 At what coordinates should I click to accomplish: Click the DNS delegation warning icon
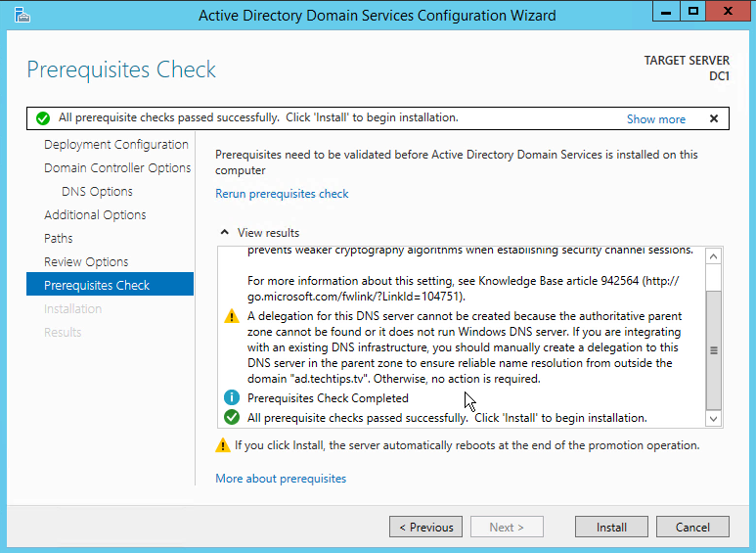pyautogui.click(x=232, y=316)
